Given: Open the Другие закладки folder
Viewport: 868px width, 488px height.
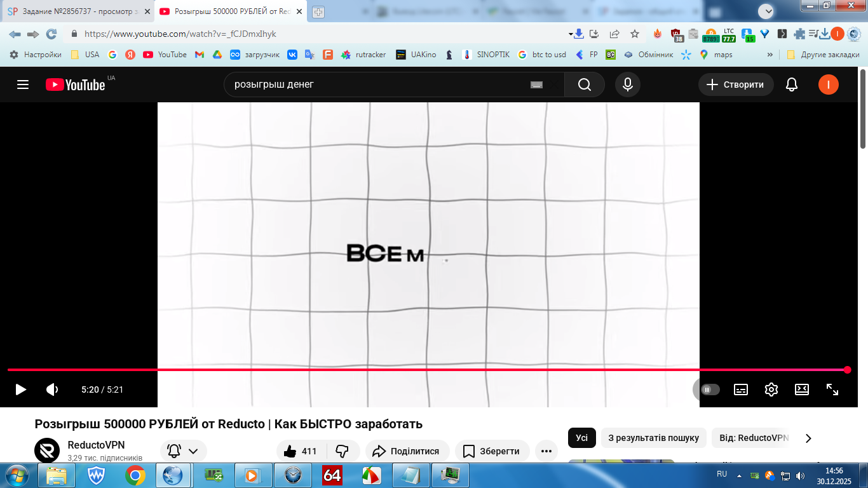Looking at the screenshot, I should [x=823, y=55].
